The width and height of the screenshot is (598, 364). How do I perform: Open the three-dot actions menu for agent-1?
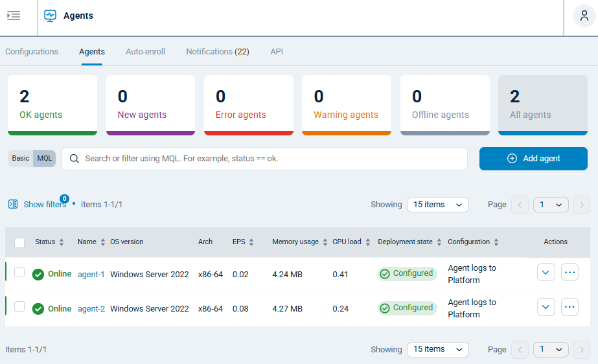pos(569,273)
